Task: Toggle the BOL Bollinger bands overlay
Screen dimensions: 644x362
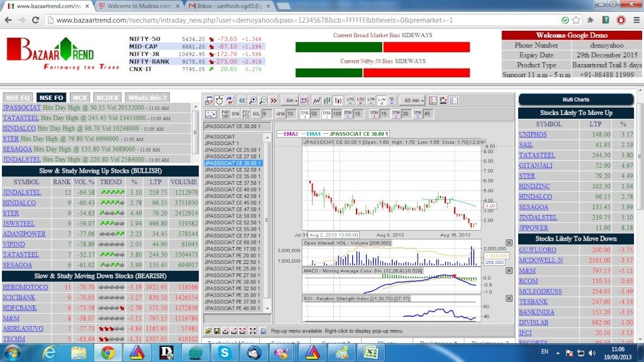Action: pos(257,114)
